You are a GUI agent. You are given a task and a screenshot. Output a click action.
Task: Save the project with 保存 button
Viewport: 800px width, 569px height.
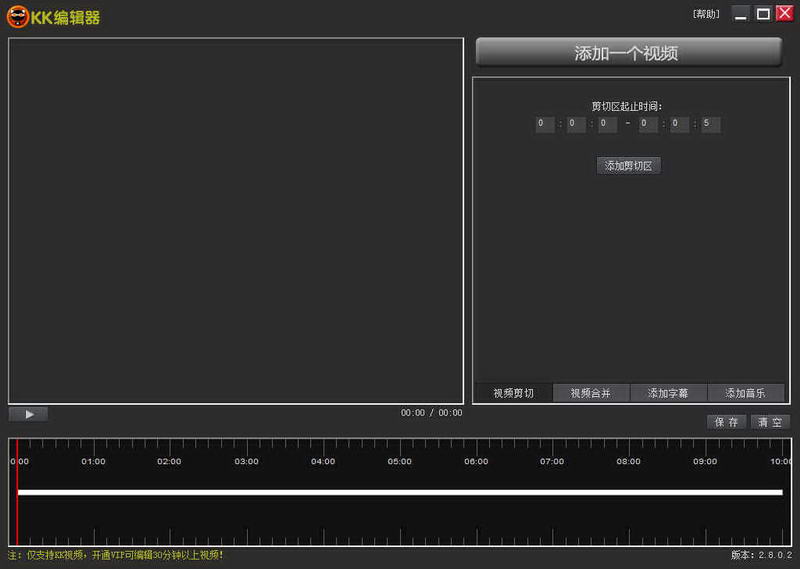pos(727,422)
